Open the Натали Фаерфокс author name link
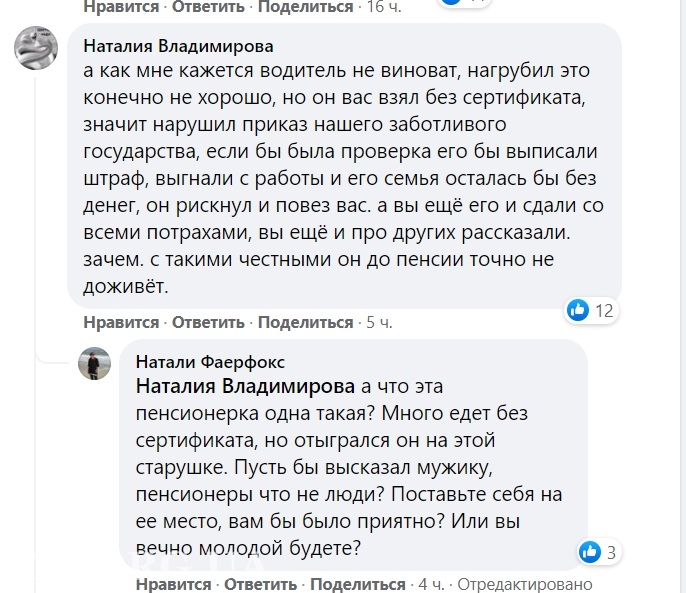 (x=210, y=361)
